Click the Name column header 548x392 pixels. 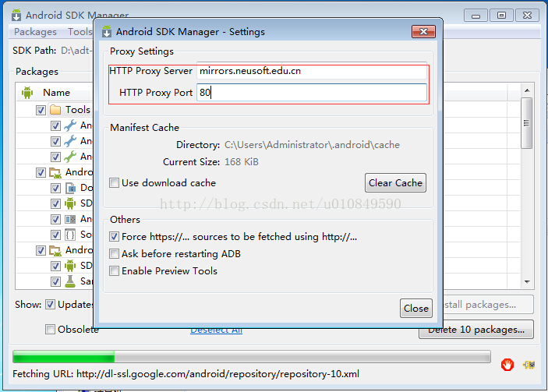[56, 93]
